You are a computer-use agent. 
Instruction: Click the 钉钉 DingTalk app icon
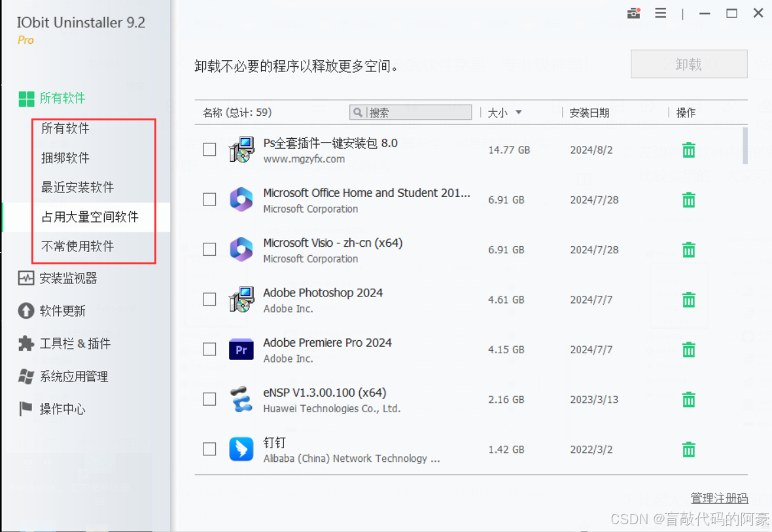tap(241, 450)
